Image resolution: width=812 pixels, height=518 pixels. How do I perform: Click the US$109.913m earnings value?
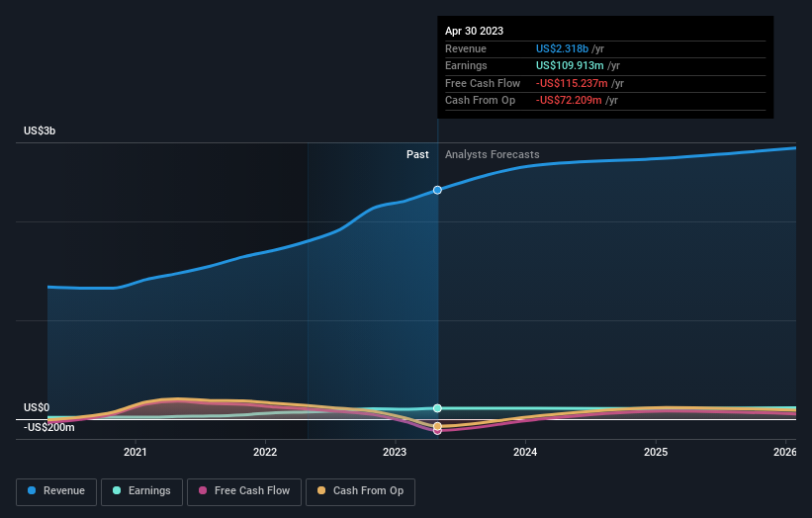pos(570,65)
